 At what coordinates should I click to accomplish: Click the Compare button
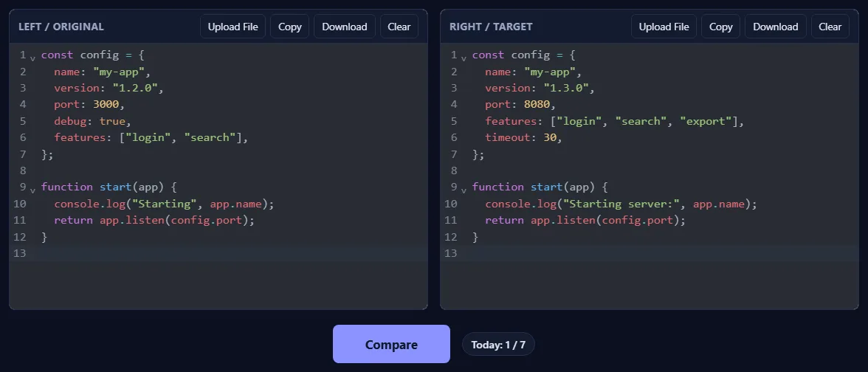click(x=391, y=344)
